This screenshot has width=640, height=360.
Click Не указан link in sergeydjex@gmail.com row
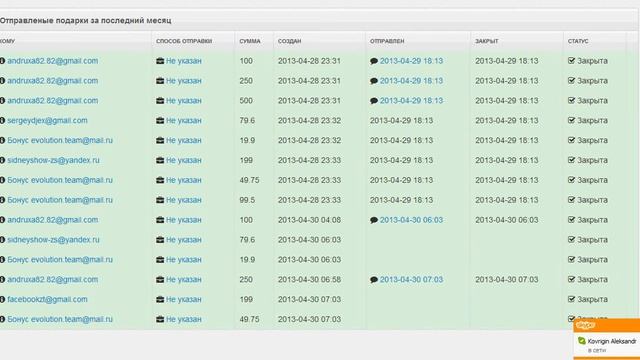tap(184, 120)
